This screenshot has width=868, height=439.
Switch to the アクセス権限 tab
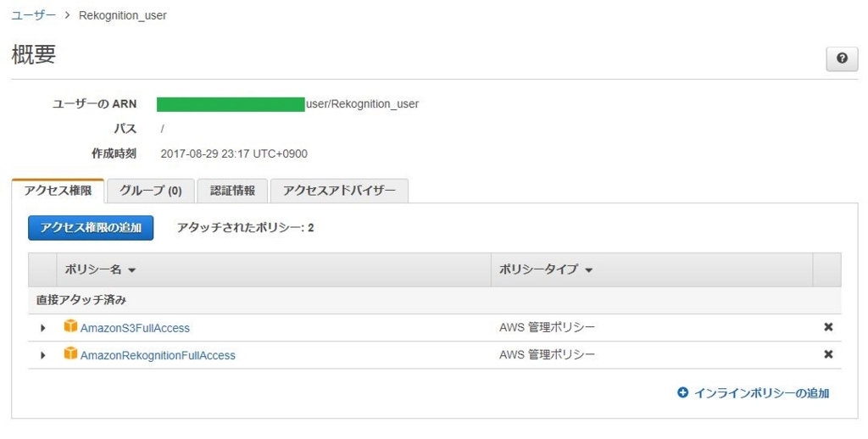58,191
